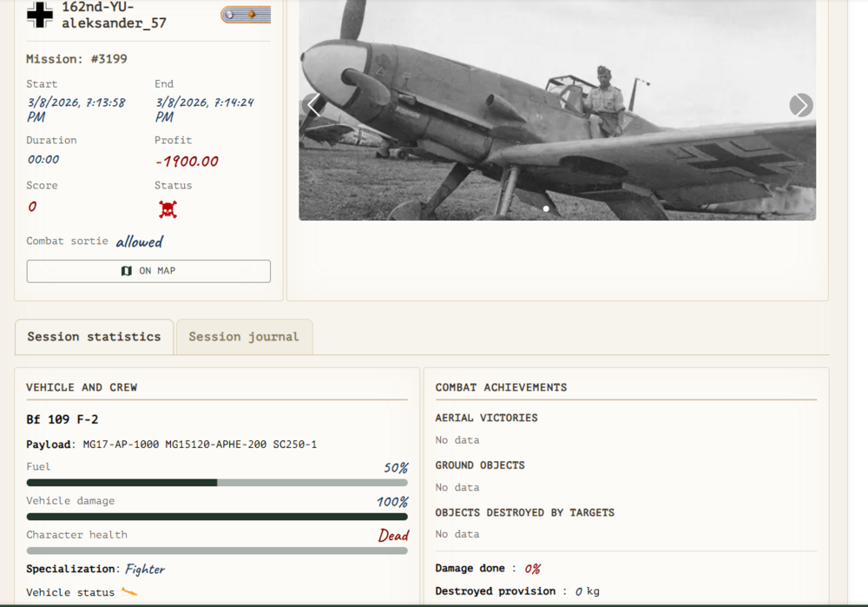
Task: Advance to next photo with right arrow
Action: [x=800, y=105]
